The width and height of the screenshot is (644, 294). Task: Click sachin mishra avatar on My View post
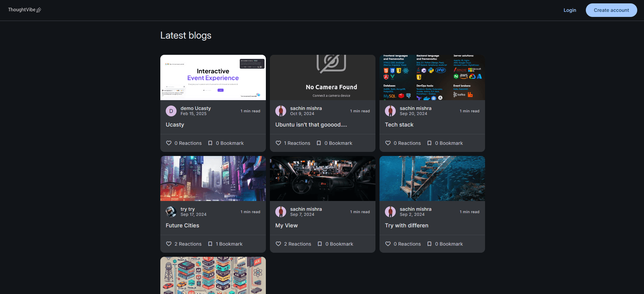[x=281, y=212]
